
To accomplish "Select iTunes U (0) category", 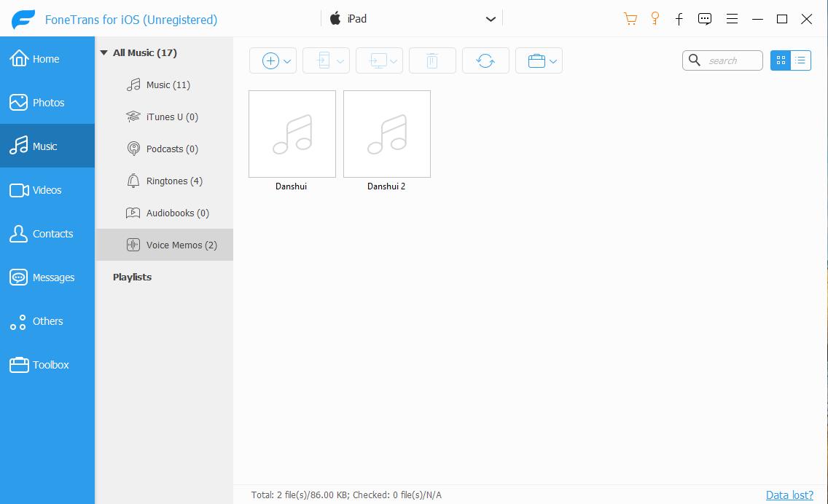I will pos(164,117).
